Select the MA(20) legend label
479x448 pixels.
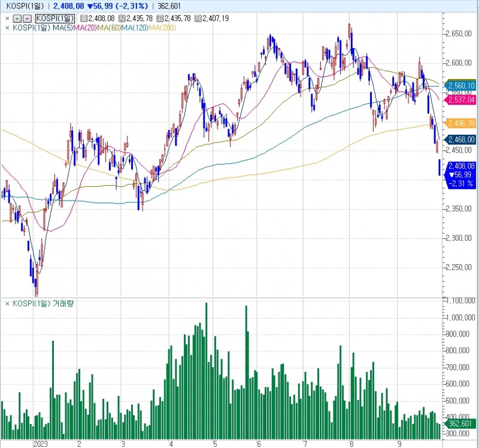coord(85,28)
